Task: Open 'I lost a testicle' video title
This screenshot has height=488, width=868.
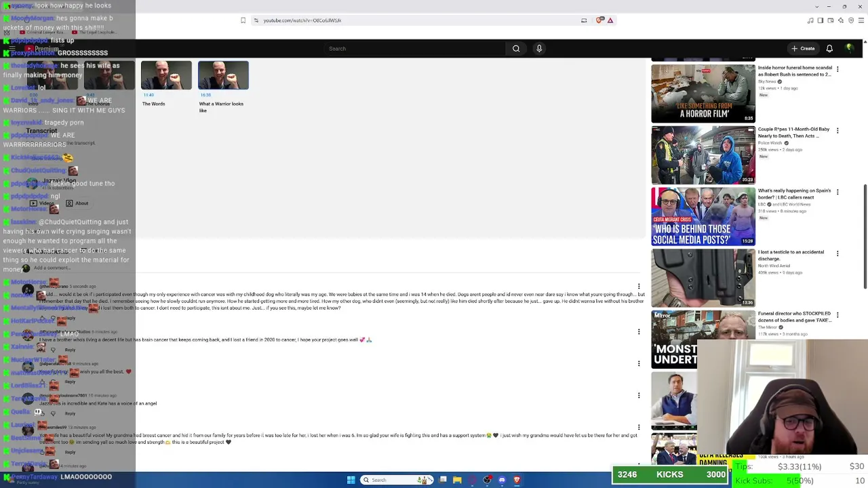Action: pyautogui.click(x=791, y=256)
